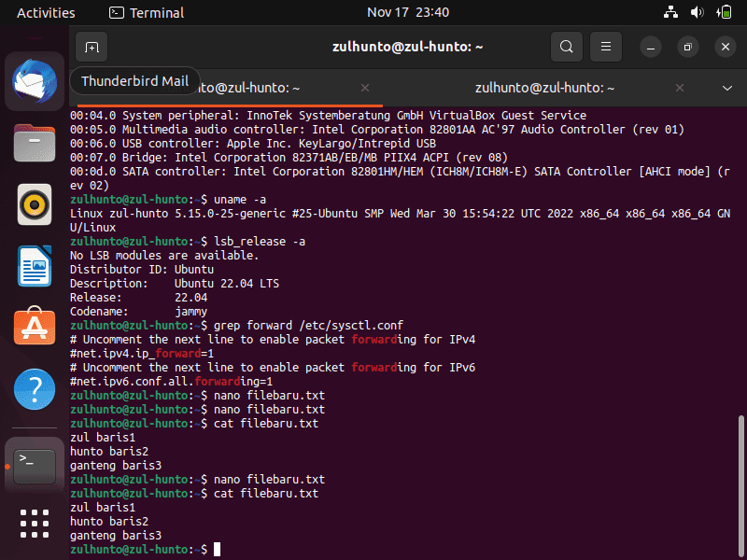The width and height of the screenshot is (747, 560).
Task: Click the VirtualBox Guest Service line
Action: tap(329, 115)
